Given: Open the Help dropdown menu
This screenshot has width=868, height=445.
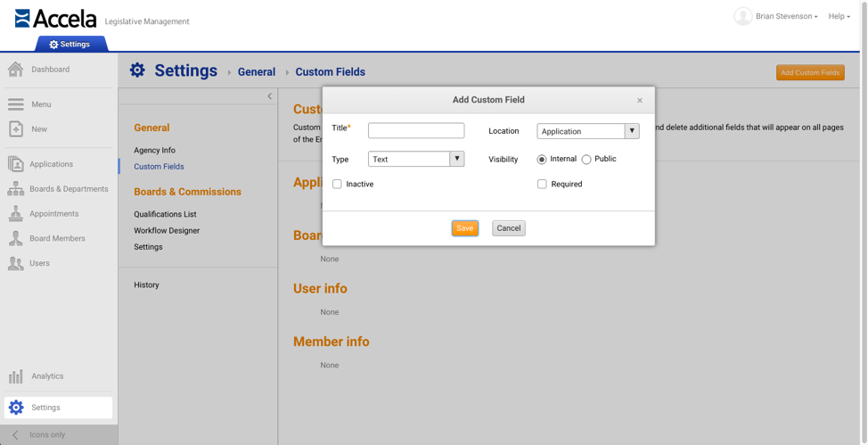Looking at the screenshot, I should point(839,17).
